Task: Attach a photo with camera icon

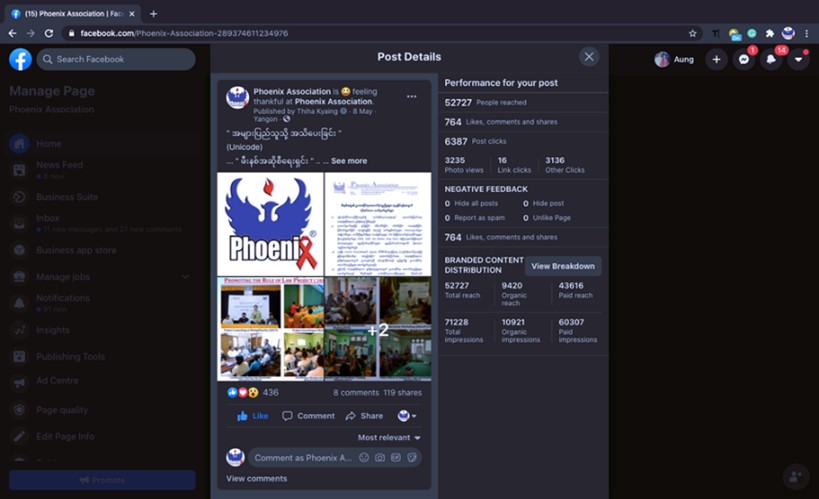Action: click(x=380, y=458)
